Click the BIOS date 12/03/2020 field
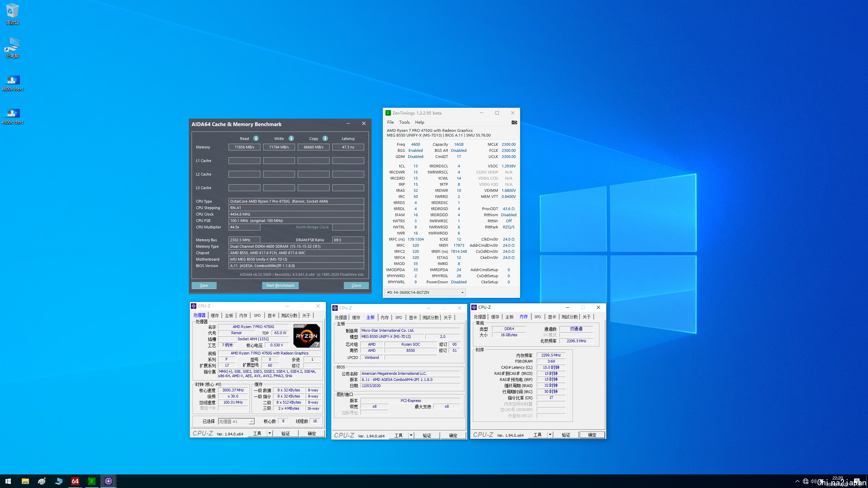868x488 pixels. click(410, 386)
